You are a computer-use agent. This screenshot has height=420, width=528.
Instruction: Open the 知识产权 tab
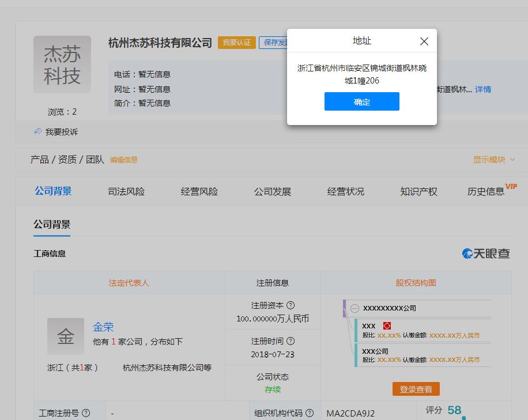(x=418, y=191)
